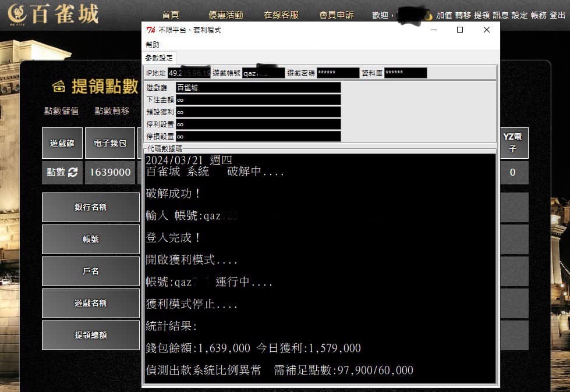Switch to the 參數設定 tab
This screenshot has width=570, height=392.
[x=159, y=58]
